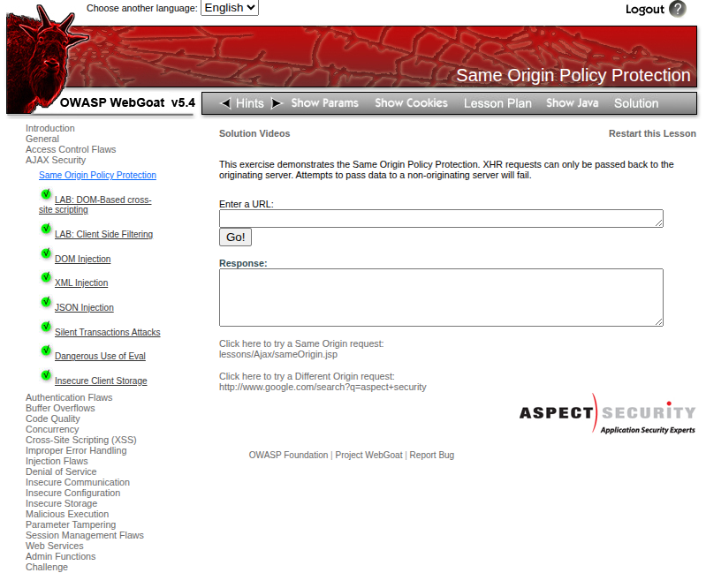706x588 pixels.
Task: Open Insecure Client Storage lesson
Action: coord(101,381)
